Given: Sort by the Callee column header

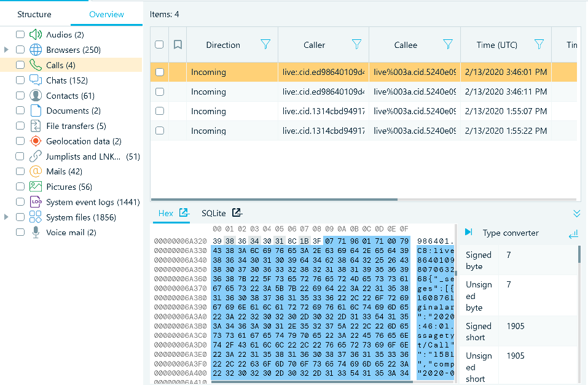Looking at the screenshot, I should pyautogui.click(x=406, y=45).
